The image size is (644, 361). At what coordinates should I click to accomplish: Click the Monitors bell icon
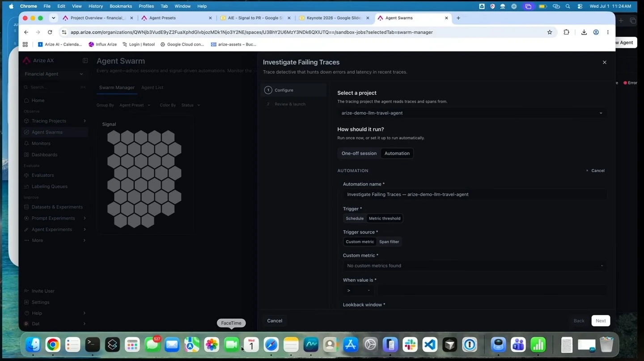26,143
